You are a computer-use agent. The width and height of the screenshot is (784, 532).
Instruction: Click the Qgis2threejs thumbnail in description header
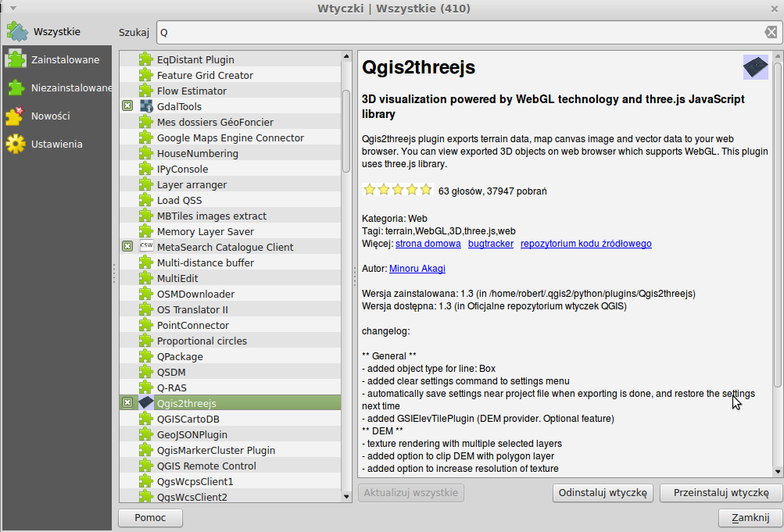756,67
